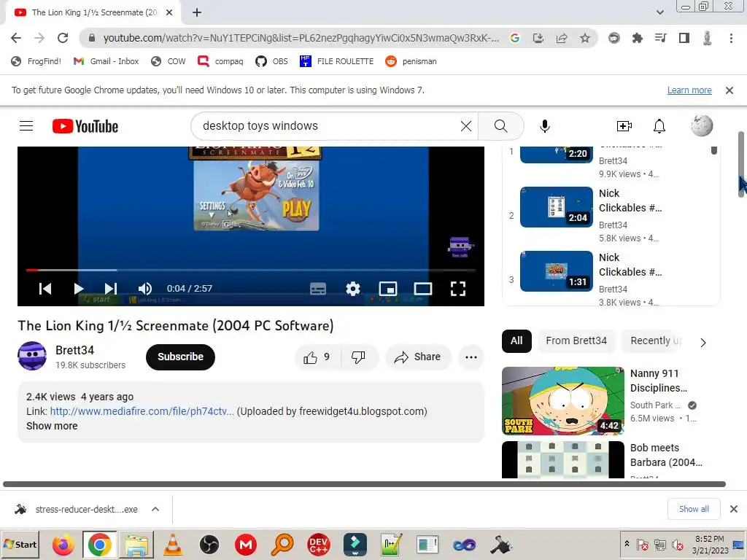Like the video with thumbs up

click(317, 357)
